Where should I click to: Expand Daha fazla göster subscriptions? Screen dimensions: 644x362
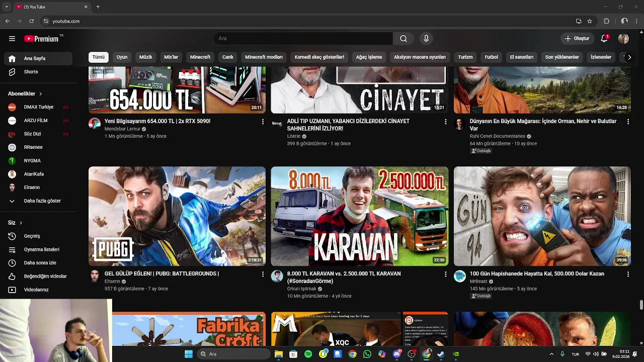tap(39, 201)
